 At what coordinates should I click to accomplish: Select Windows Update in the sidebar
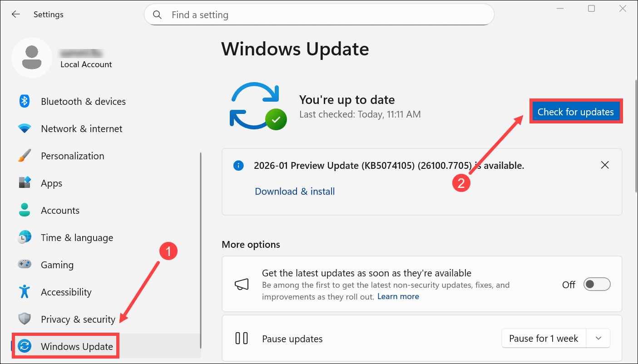(77, 347)
